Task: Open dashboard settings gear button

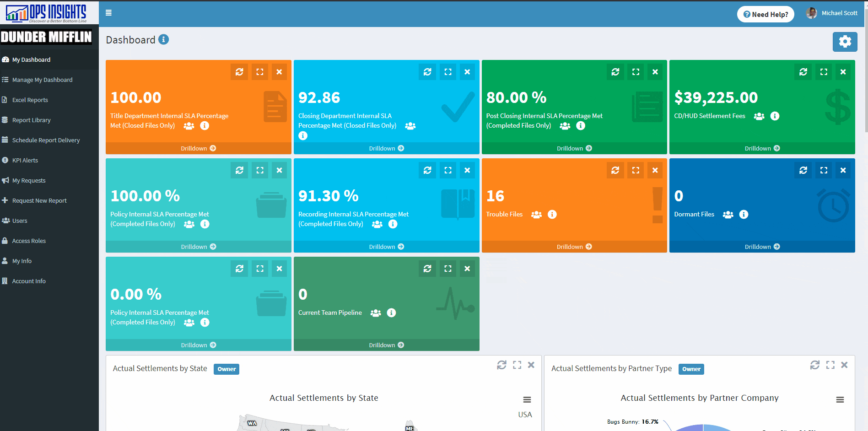Action: pyautogui.click(x=845, y=42)
